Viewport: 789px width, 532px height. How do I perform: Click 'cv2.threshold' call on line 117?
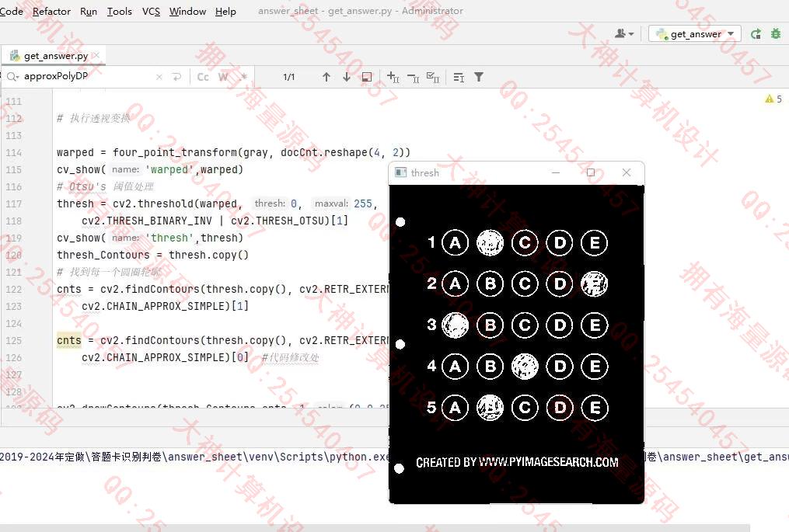click(x=153, y=203)
